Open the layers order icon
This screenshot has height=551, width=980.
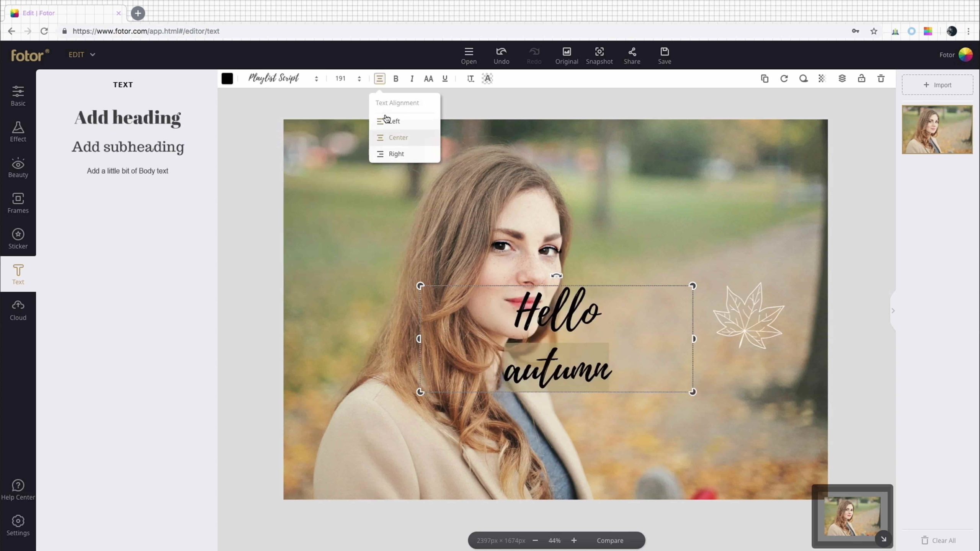click(842, 78)
